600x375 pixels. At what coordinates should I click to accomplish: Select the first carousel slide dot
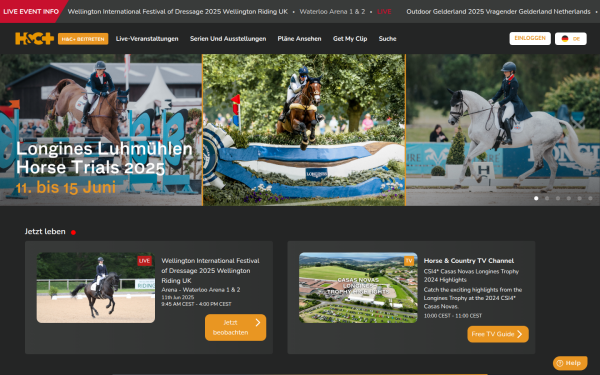click(536, 198)
